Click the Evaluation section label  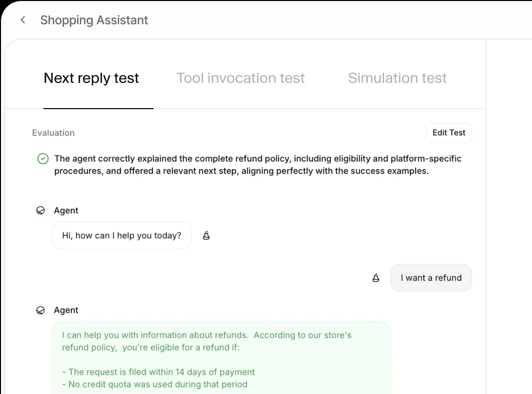(53, 132)
